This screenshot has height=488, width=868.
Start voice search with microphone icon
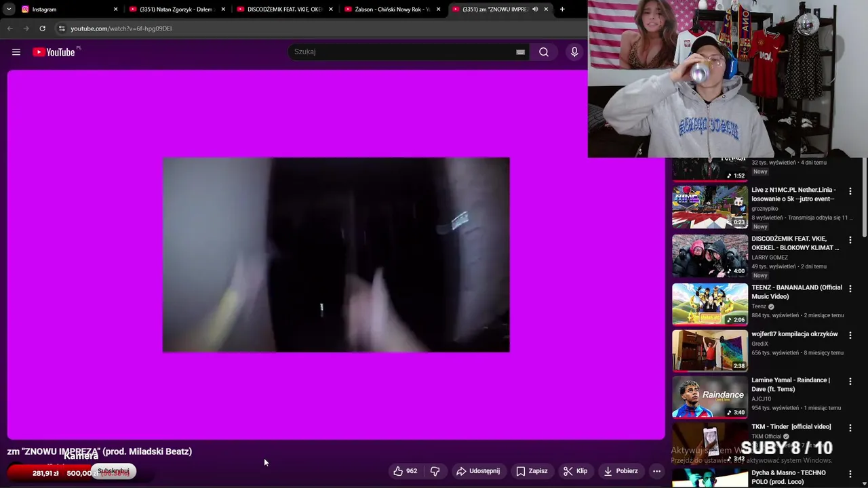pyautogui.click(x=574, y=52)
